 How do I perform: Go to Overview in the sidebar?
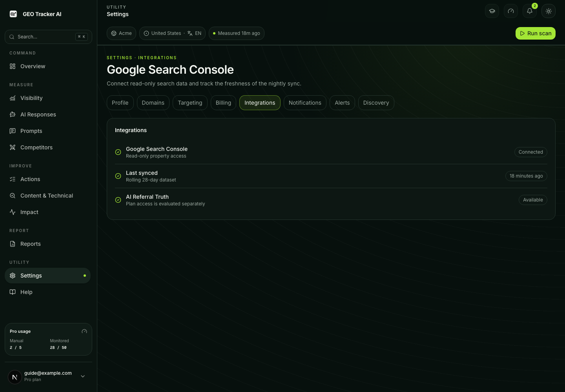click(47, 66)
